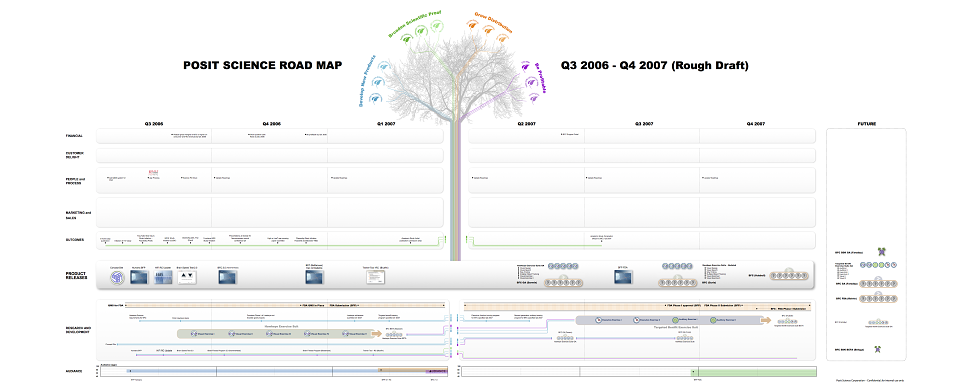The width and height of the screenshot is (960, 384).
Task: Click the POSIT SCIENCE ROAD MAP title
Action: pos(263,66)
